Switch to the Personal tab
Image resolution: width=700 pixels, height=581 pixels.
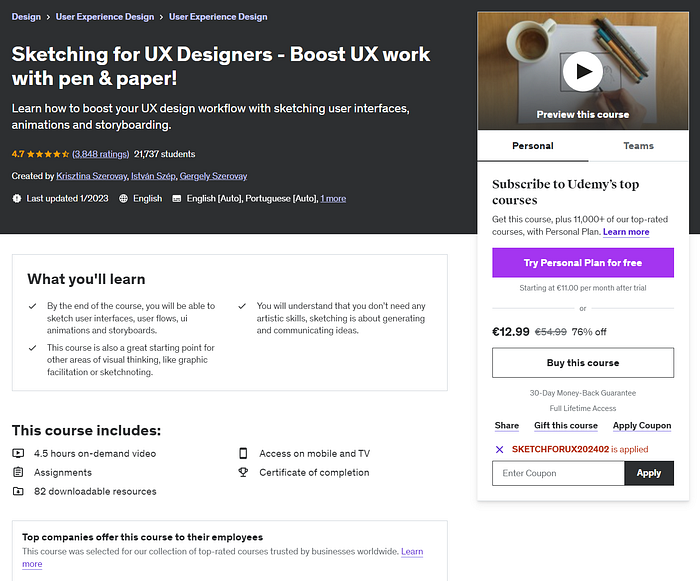(533, 146)
